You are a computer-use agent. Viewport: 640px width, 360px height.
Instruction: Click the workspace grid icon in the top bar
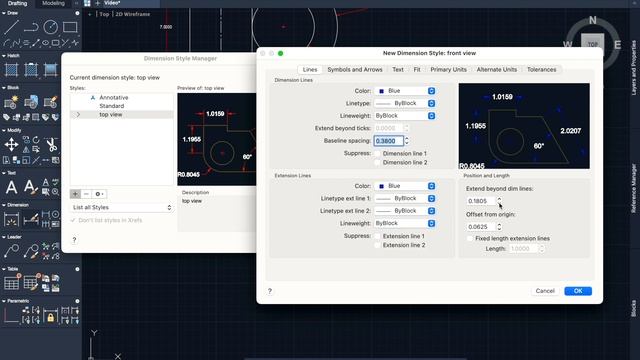tap(87, 3)
